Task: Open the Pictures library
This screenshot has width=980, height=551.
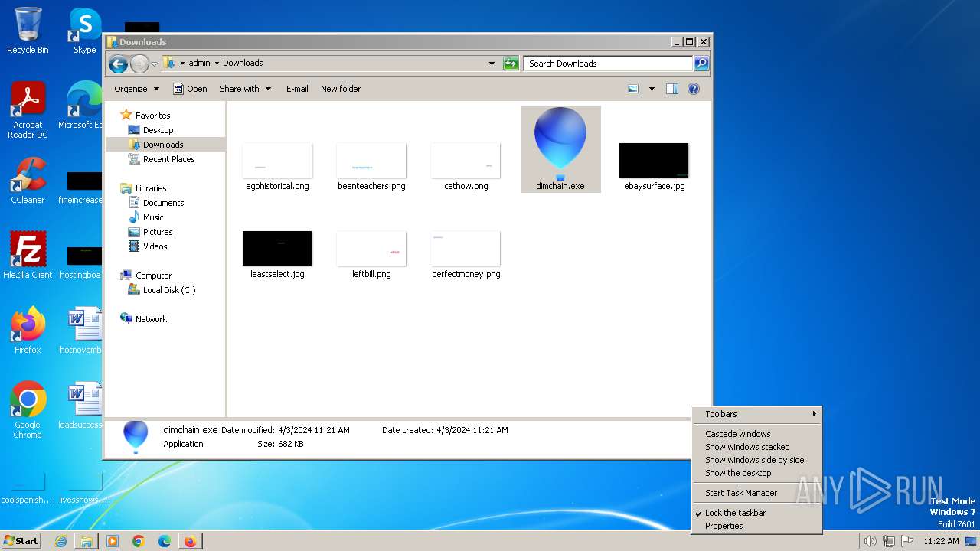Action: click(x=150, y=232)
